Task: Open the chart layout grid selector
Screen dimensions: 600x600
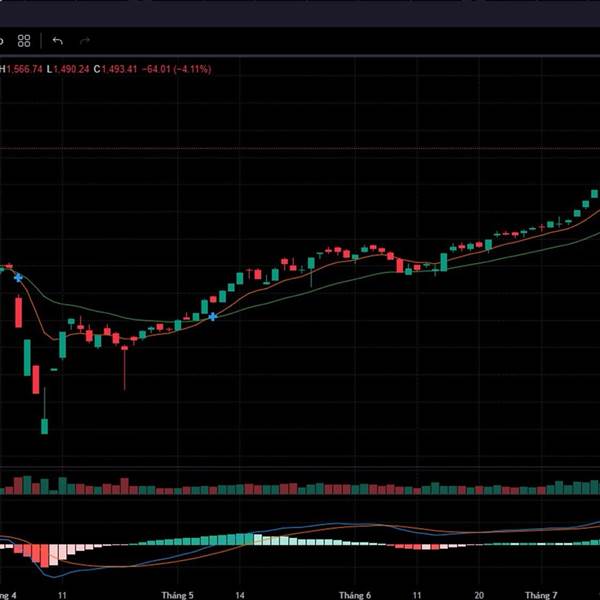Action: (24, 41)
